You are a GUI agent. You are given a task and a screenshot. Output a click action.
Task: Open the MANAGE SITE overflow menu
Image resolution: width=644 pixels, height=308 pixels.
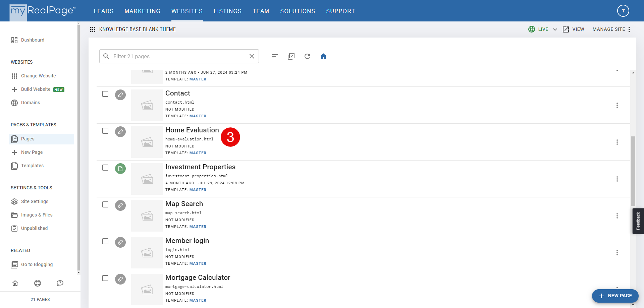point(630,29)
